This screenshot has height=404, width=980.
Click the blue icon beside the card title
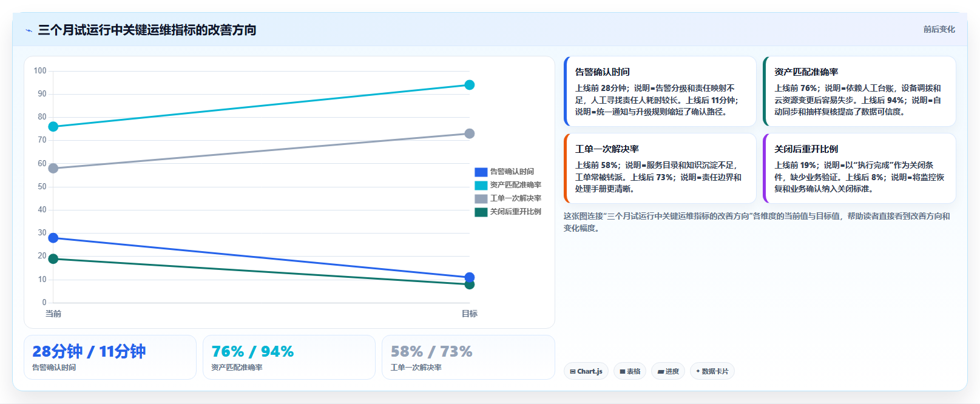29,30
